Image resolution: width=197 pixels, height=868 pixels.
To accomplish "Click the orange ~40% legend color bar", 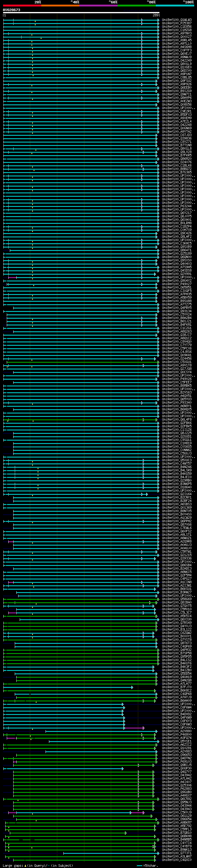I will point(60,6).
